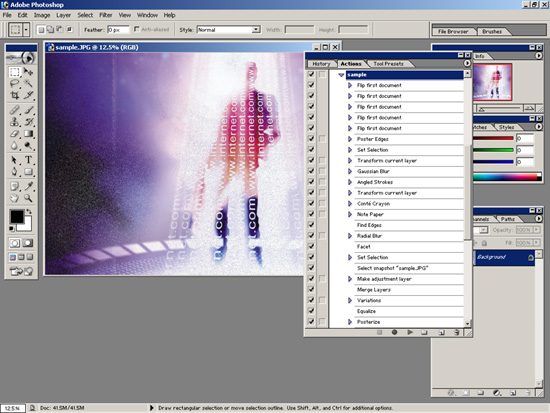The image size is (550, 413).
Task: Switch to Quick Mask mode
Action: [28, 243]
